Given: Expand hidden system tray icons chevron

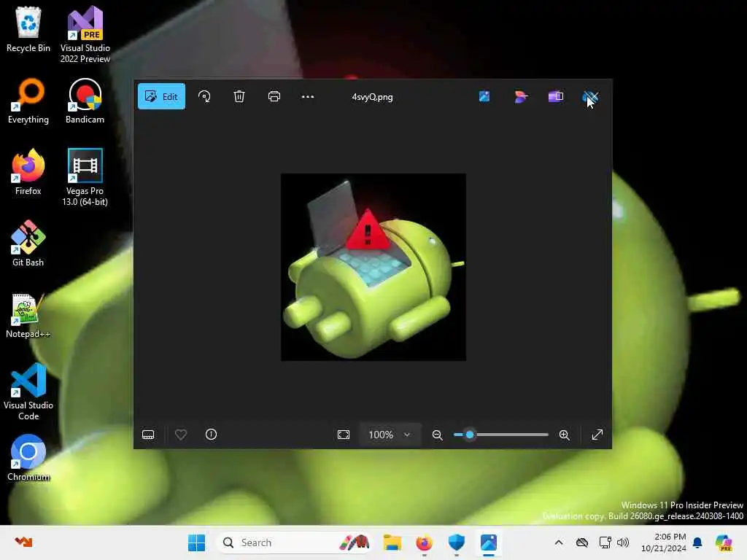Looking at the screenshot, I should pyautogui.click(x=559, y=542).
